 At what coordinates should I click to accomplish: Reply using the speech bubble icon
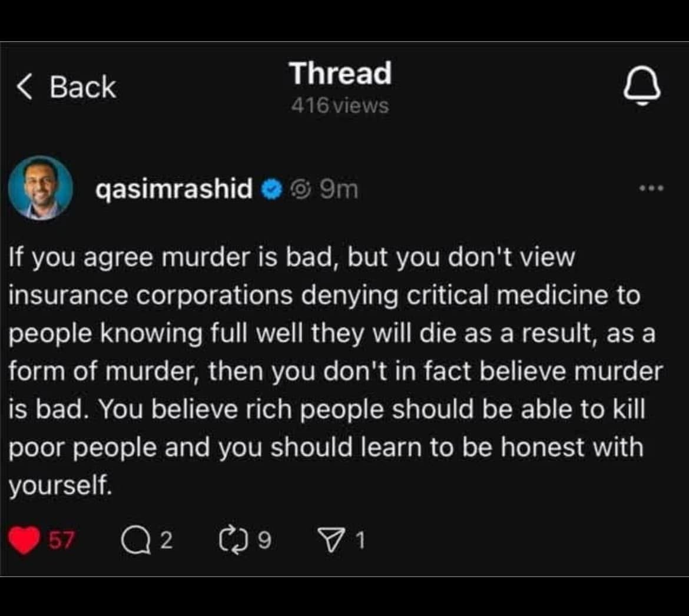134,541
